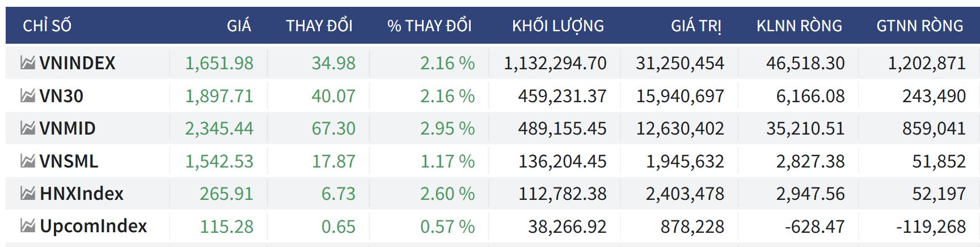Open the VN30 index link
Viewport: 980px width, 247px height.
click(61, 95)
